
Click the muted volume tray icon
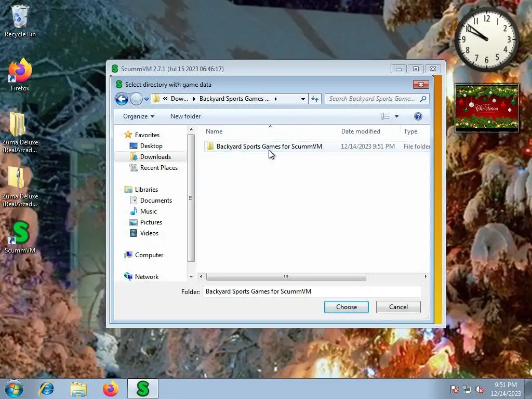point(480,389)
